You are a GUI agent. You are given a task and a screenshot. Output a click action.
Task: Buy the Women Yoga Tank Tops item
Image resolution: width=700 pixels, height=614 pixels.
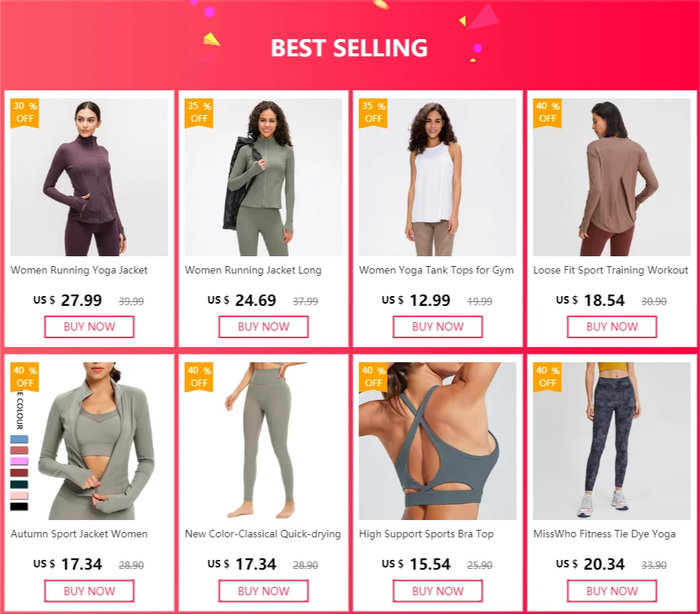point(437,327)
